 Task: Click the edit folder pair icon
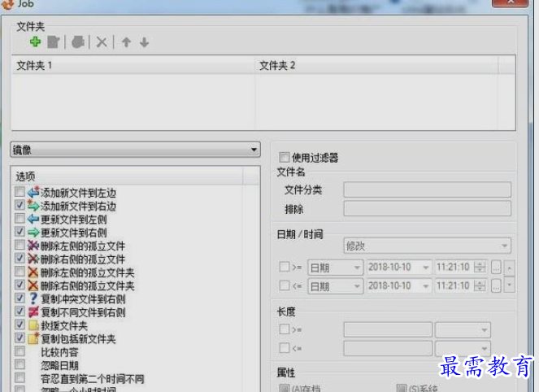54,42
